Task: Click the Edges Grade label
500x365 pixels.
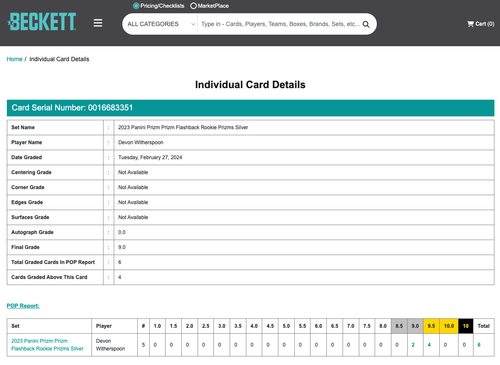Action: pyautogui.click(x=27, y=202)
